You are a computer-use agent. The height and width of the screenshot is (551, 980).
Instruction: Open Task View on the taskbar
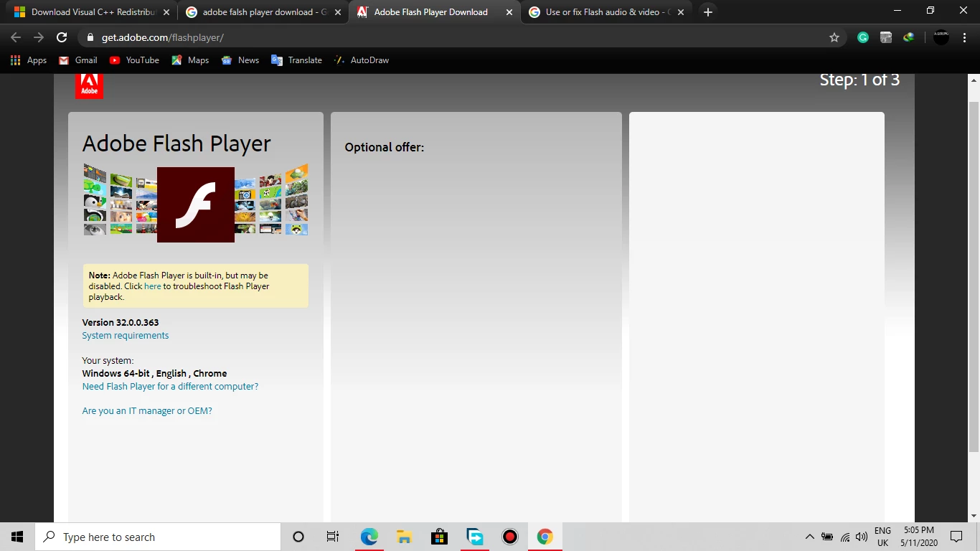pyautogui.click(x=333, y=537)
